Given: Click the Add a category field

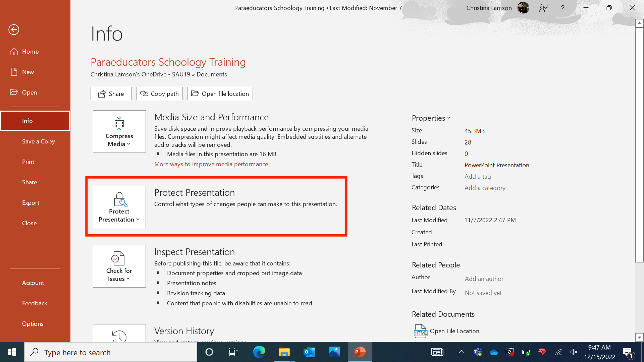Looking at the screenshot, I should pos(485,188).
